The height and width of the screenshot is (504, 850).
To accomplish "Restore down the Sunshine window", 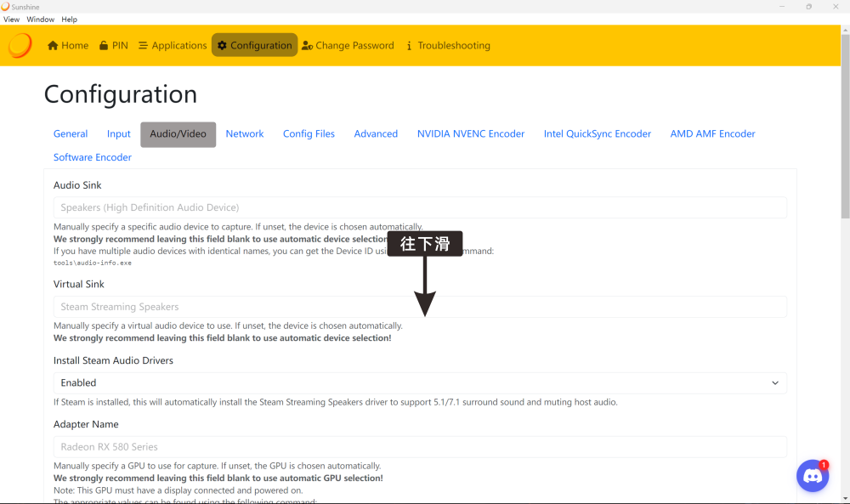I will [x=809, y=7].
